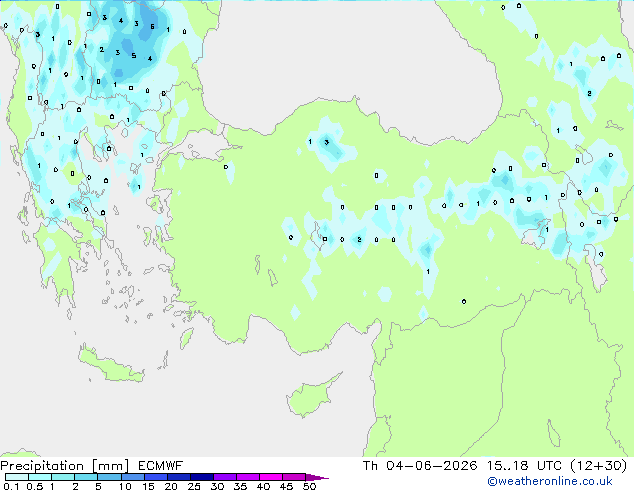Click the '15..18 UTC' time range text

pyautogui.click(x=524, y=466)
